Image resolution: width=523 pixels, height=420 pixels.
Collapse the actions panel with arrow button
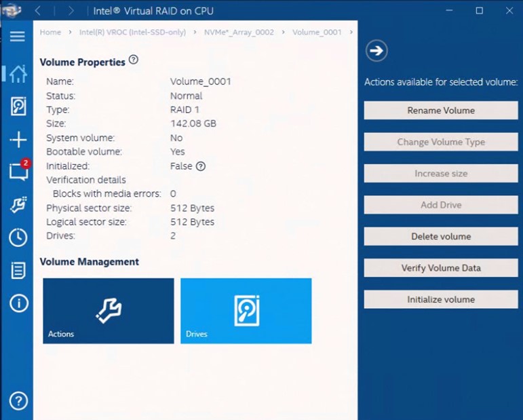(376, 50)
